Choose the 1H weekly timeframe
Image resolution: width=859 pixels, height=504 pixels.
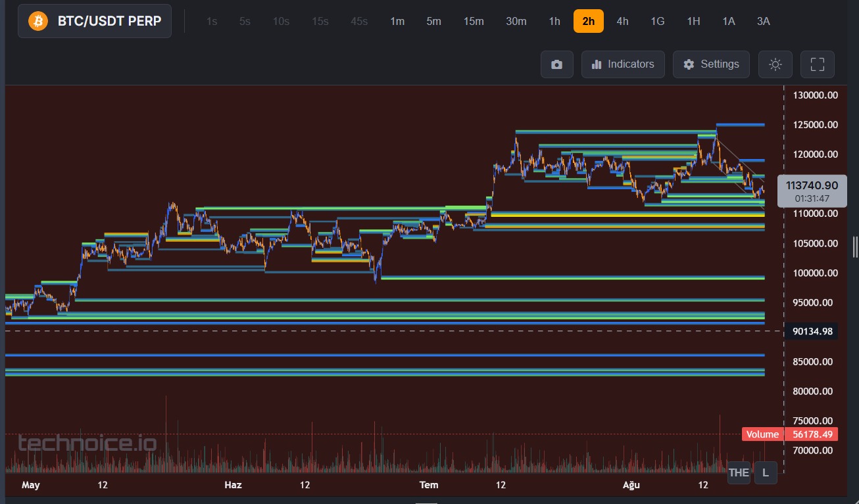pos(693,21)
